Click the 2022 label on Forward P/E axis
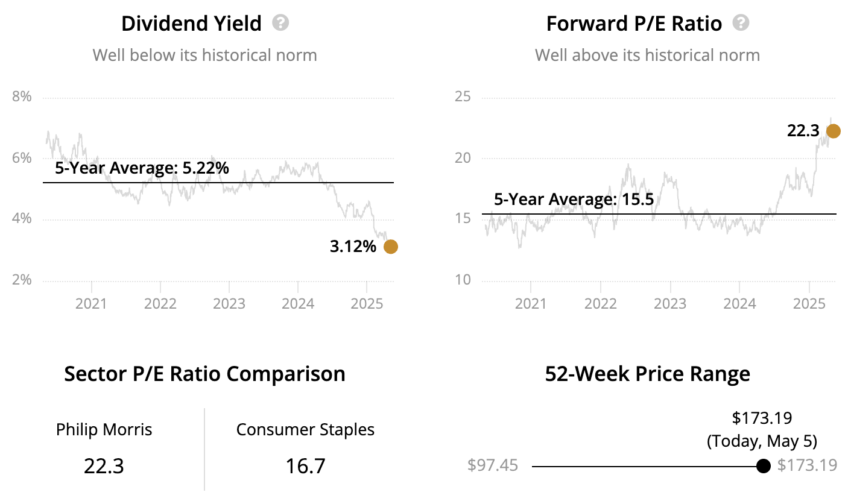The width and height of the screenshot is (848, 504). coord(601,303)
